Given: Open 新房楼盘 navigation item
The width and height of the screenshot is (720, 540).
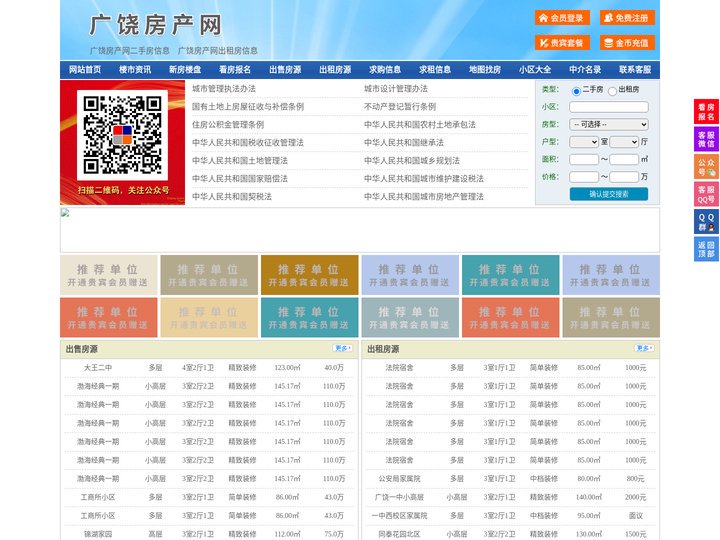Looking at the screenshot, I should tap(185, 70).
